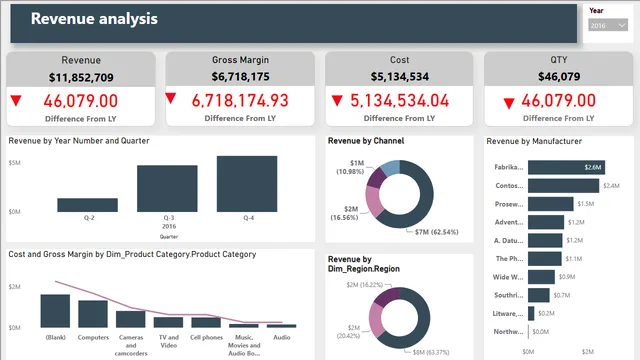Click red down arrow in QTY card
Screen dimensions: 640x360
pyautogui.click(x=509, y=103)
